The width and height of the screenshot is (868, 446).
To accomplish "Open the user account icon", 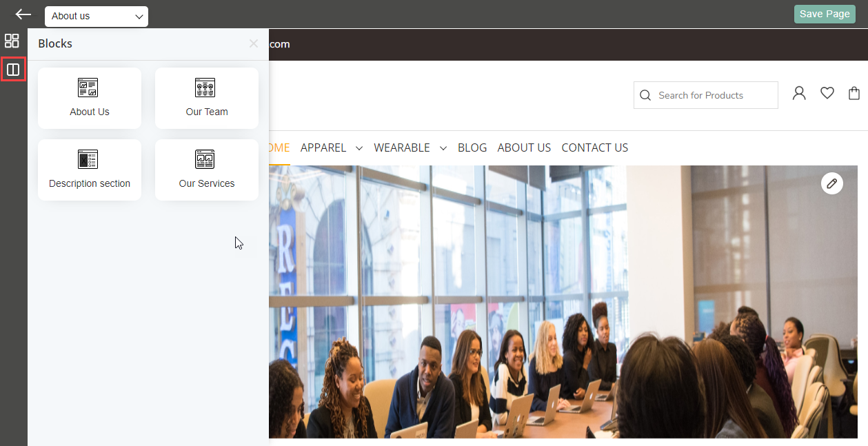I will [799, 93].
